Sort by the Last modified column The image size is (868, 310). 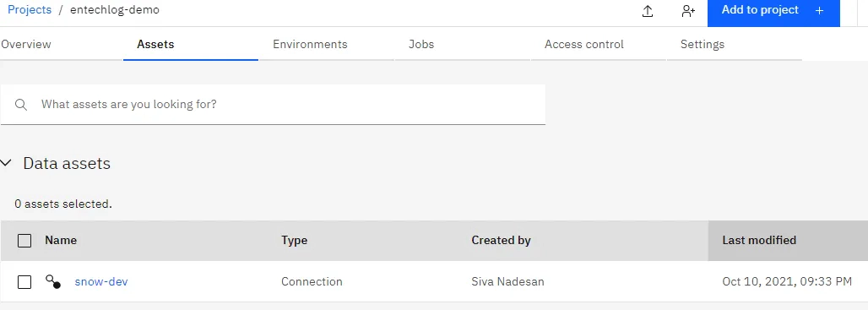coord(759,240)
